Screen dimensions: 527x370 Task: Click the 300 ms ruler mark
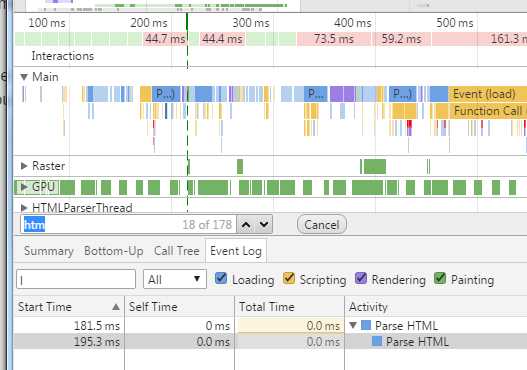(251, 23)
